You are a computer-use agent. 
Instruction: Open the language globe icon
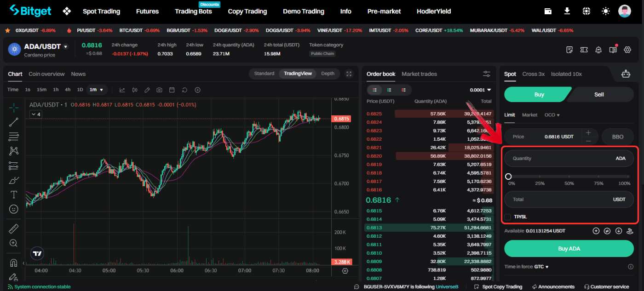(x=586, y=11)
